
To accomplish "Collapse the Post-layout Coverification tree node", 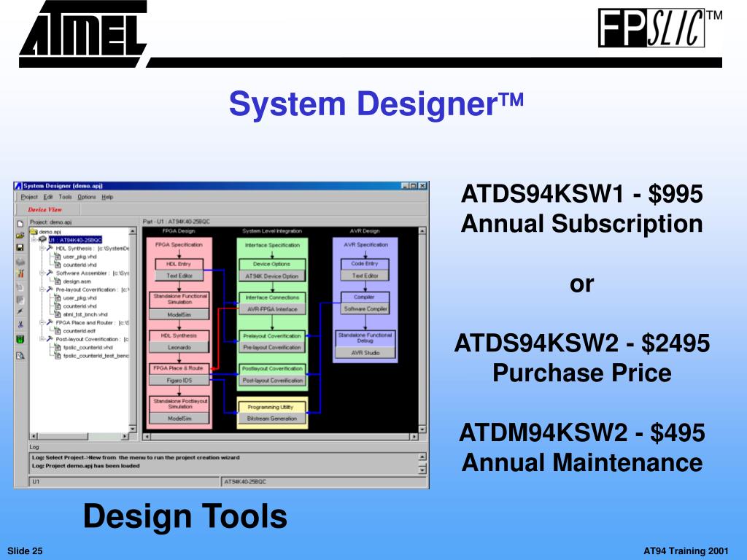I will coord(42,339).
